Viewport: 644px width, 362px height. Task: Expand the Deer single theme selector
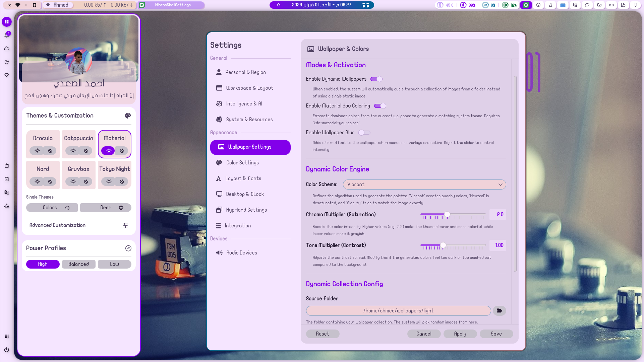click(x=106, y=208)
